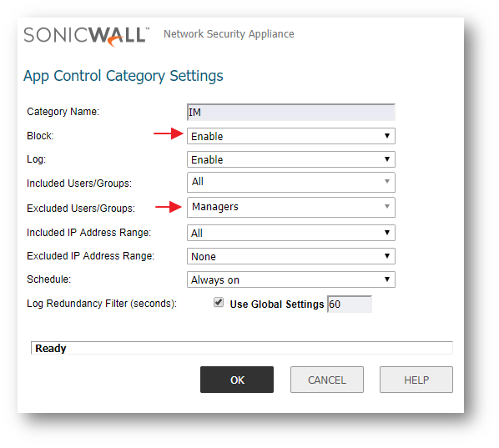Expand Excluded Users/Groups arrow
Image resolution: width=499 pixels, height=448 pixels.
coord(386,207)
